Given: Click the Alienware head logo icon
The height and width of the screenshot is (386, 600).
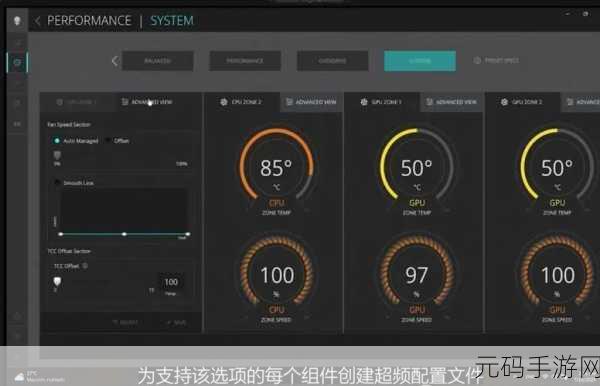Looking at the screenshot, I should tap(17, 20).
